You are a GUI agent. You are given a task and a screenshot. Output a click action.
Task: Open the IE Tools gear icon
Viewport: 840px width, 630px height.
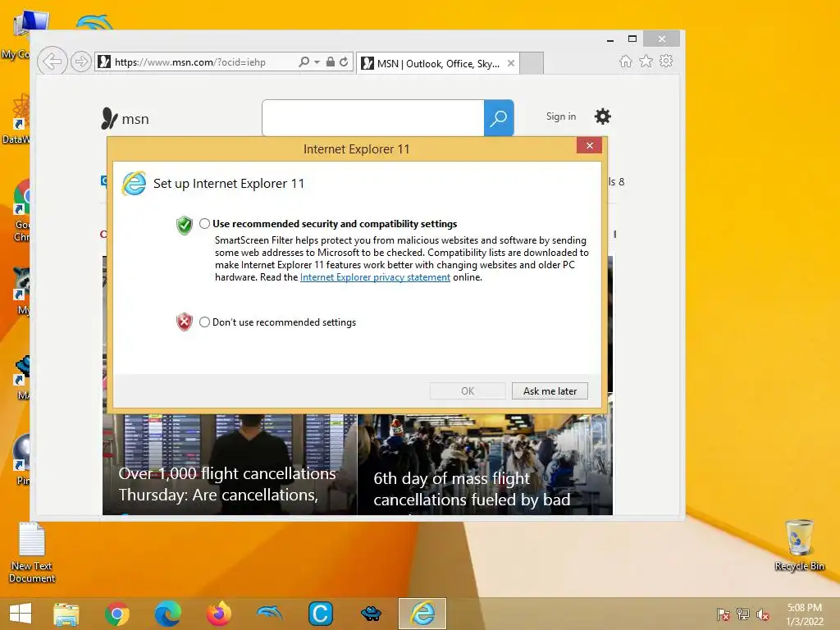(x=666, y=61)
